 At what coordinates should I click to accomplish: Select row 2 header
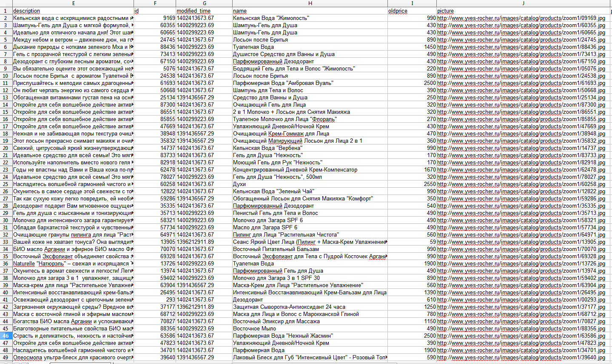6,18
